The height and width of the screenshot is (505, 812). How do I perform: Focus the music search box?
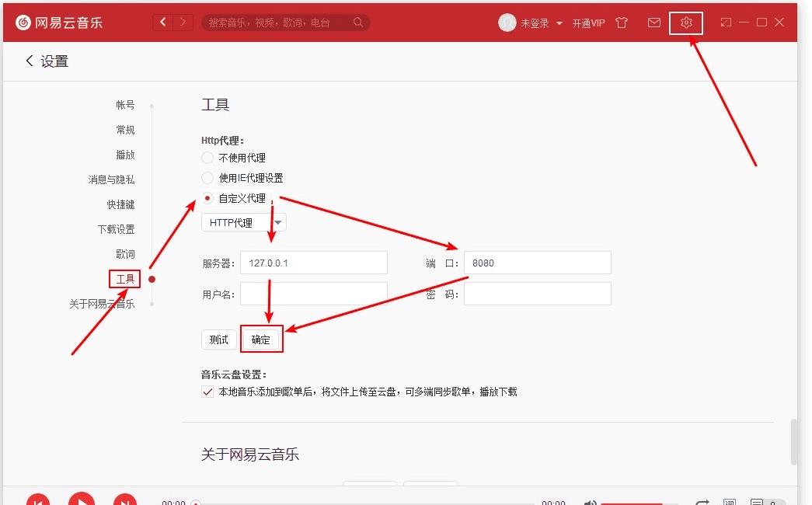tap(285, 23)
